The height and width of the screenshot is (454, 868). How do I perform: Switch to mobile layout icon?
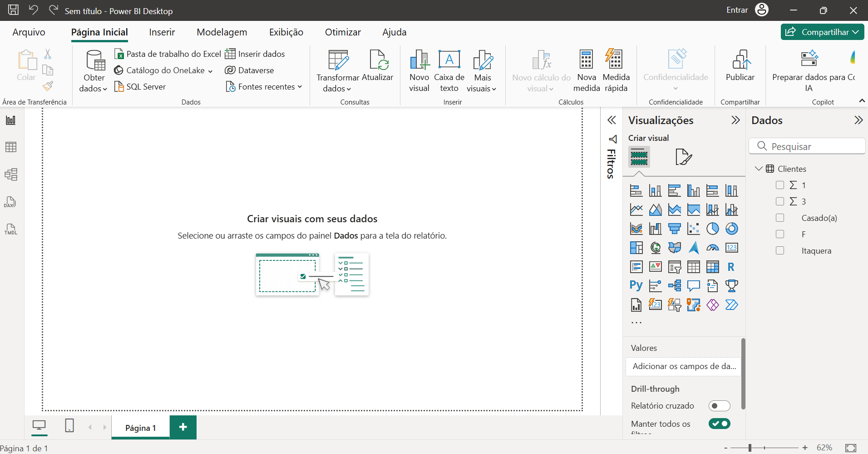pyautogui.click(x=69, y=426)
